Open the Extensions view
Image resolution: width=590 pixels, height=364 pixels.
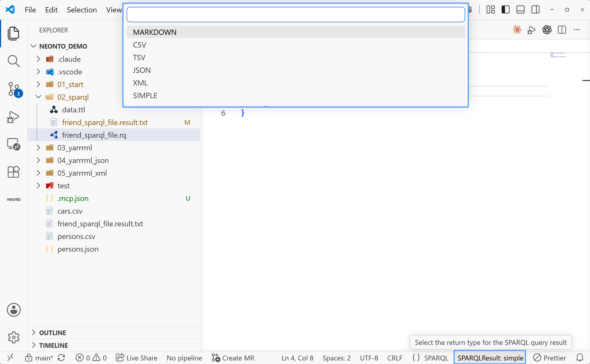click(x=14, y=172)
